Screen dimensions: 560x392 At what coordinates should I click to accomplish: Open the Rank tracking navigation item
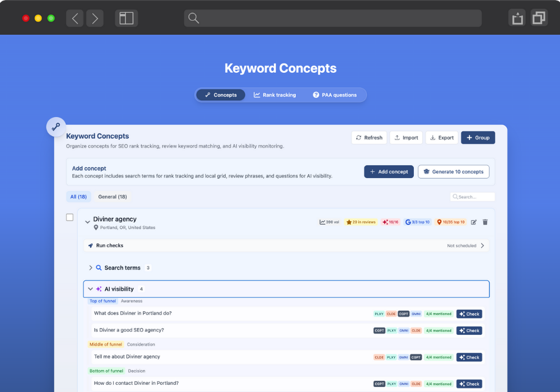tap(275, 95)
